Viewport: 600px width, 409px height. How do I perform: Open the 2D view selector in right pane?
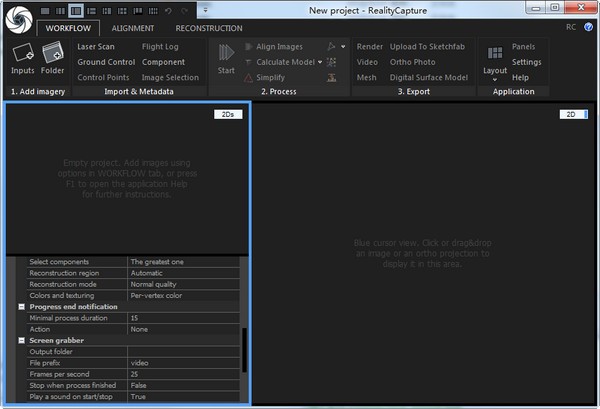click(x=573, y=114)
